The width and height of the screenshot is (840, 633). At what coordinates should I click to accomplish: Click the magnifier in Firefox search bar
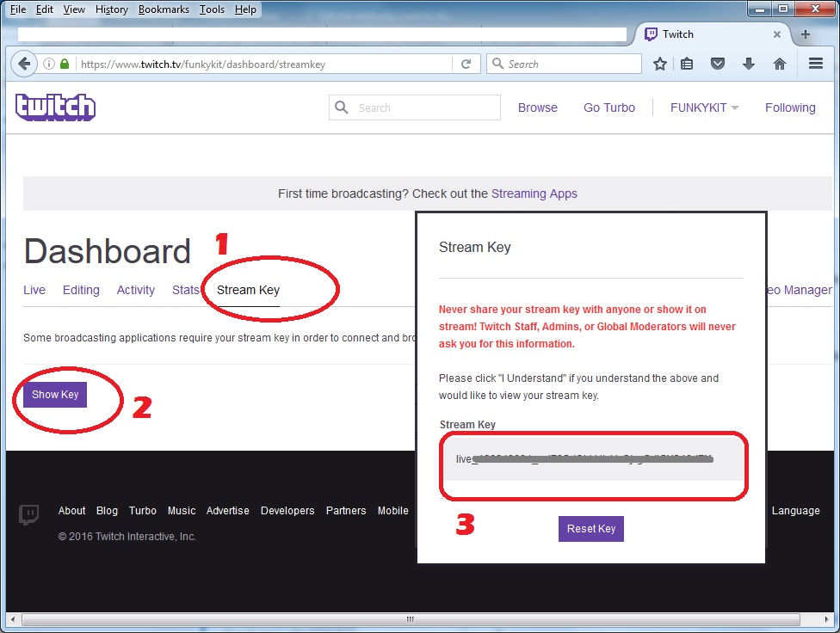point(497,64)
